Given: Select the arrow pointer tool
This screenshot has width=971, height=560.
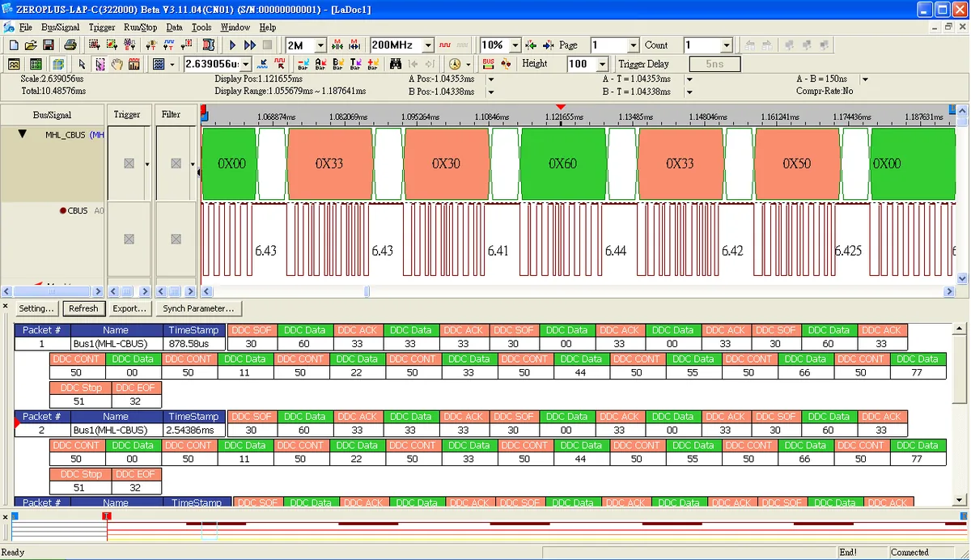Looking at the screenshot, I should coord(82,63).
